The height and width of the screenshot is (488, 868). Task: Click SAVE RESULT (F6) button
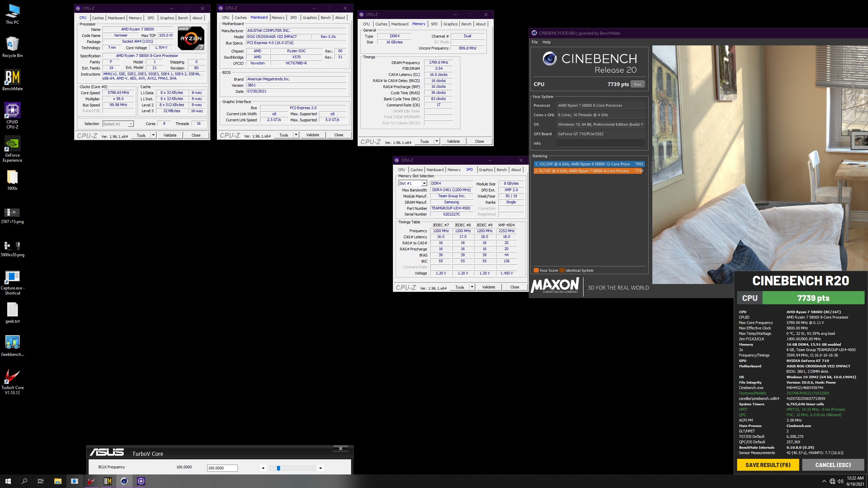point(768,465)
